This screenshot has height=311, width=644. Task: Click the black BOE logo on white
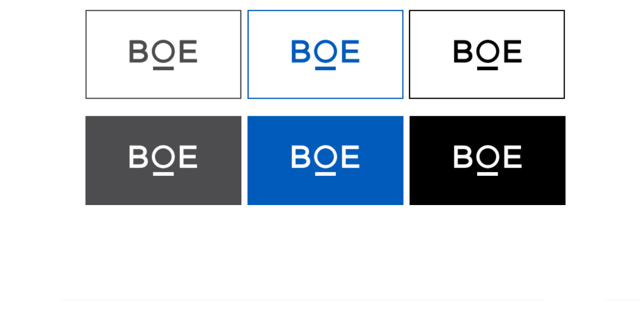[x=487, y=53]
